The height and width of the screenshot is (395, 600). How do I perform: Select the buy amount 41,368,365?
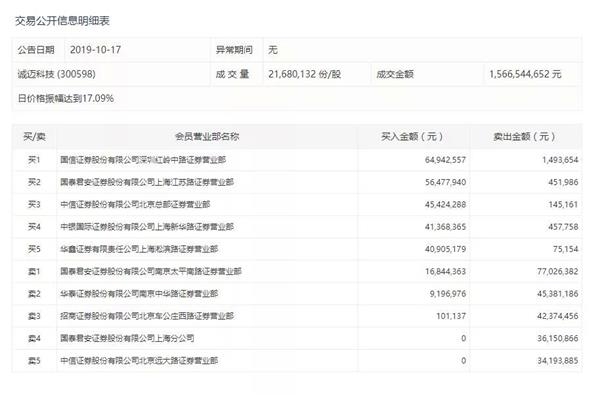pyautogui.click(x=445, y=227)
